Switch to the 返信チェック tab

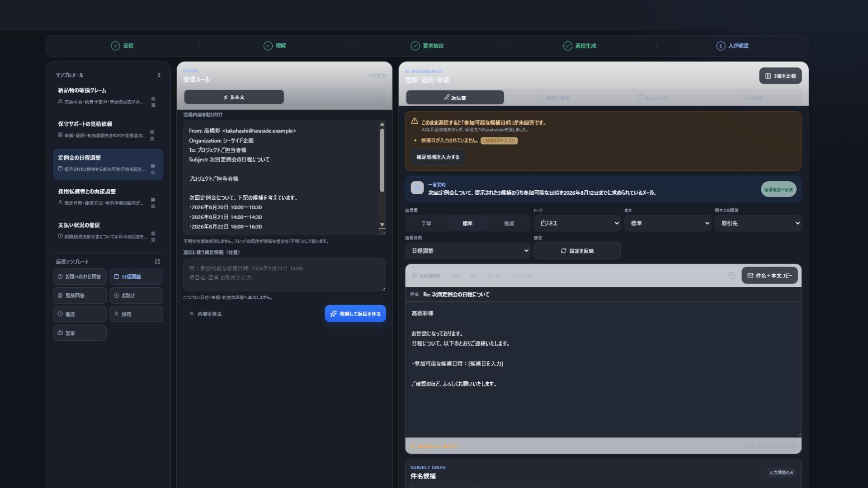pos(653,98)
